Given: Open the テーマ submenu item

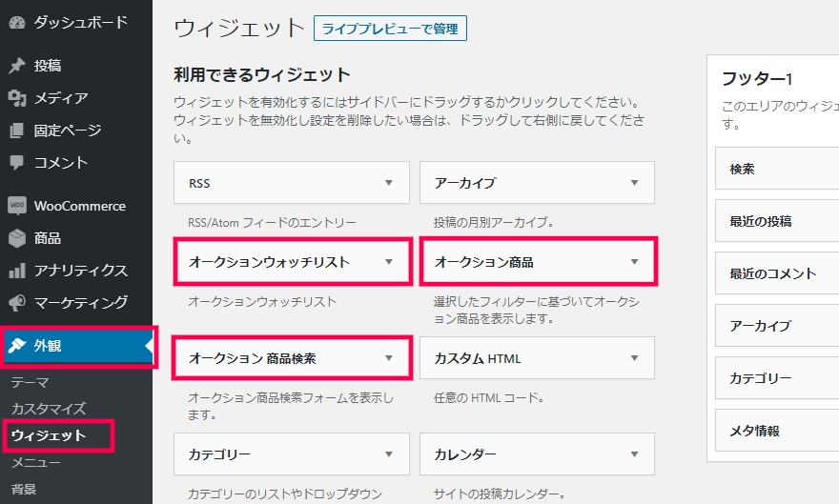Looking at the screenshot, I should coord(31,383).
